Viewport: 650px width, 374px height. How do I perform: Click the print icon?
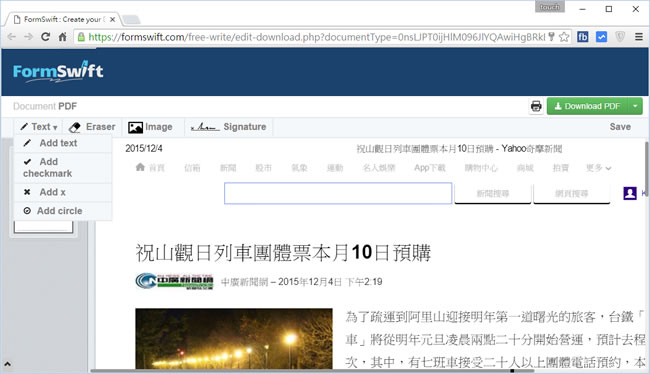pos(536,106)
